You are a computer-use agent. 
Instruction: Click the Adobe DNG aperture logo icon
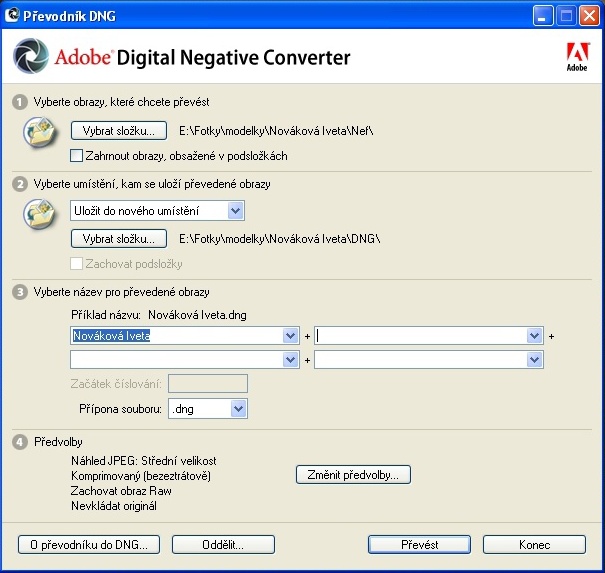coord(33,57)
